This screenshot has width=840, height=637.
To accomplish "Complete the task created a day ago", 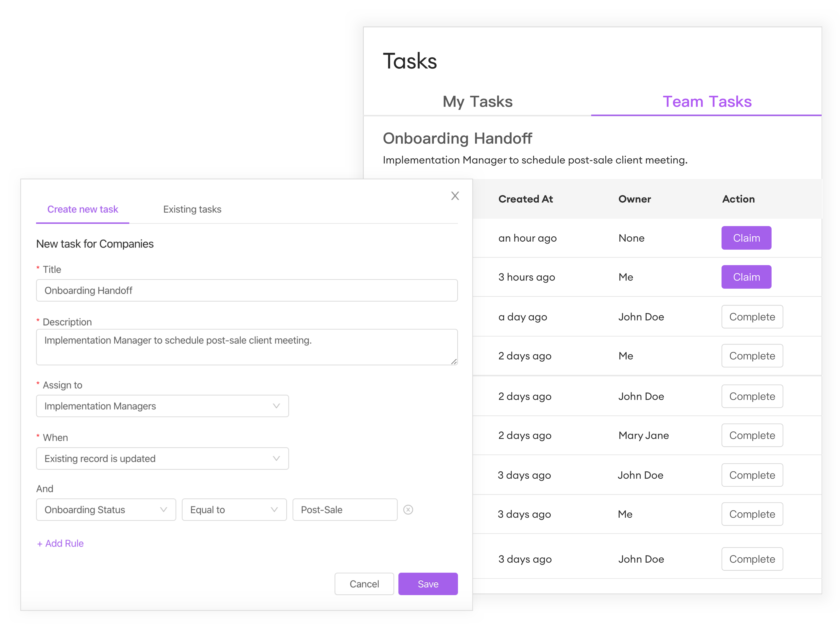I will (752, 317).
